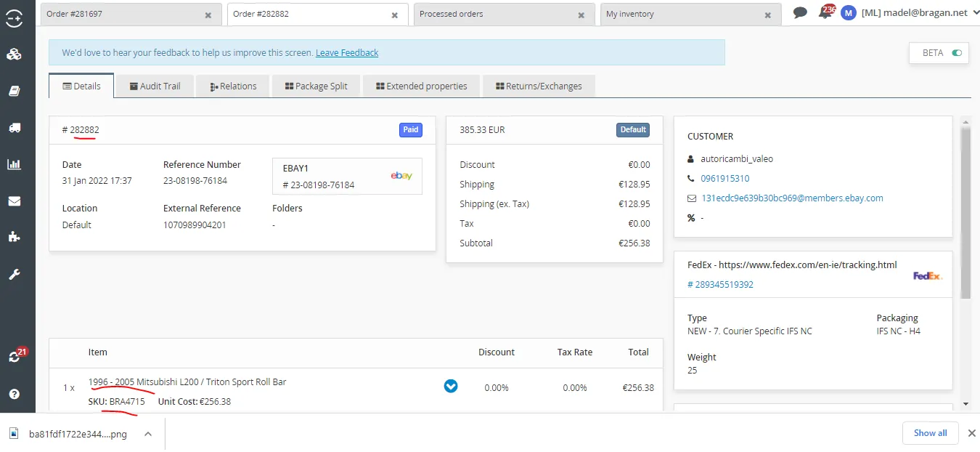Click order number 282882 heading

(81, 129)
